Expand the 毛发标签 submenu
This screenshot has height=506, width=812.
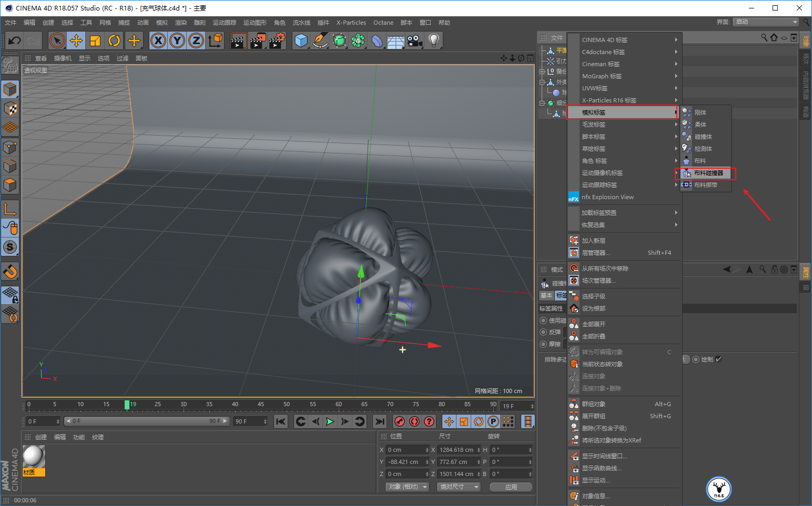(625, 125)
